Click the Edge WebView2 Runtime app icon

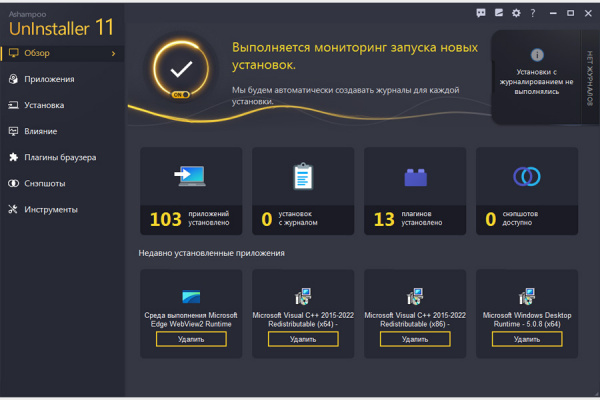(191, 297)
